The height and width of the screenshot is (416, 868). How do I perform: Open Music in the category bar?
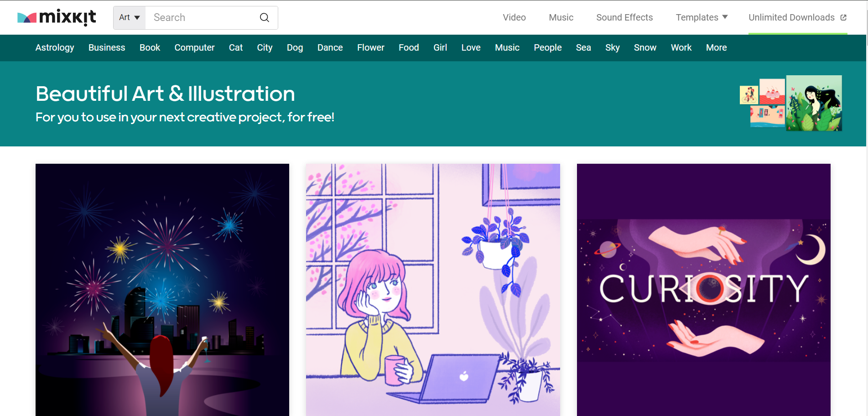[x=507, y=47]
